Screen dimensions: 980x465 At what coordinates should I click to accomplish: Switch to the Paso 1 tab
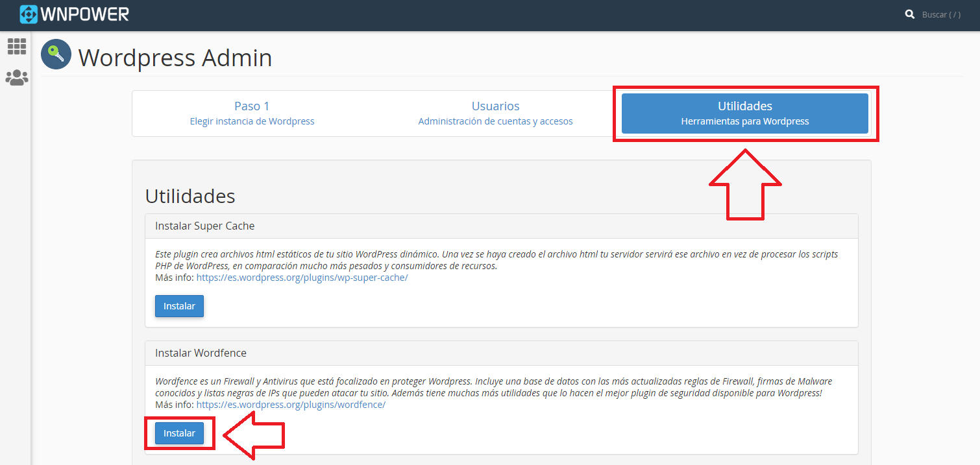(252, 113)
